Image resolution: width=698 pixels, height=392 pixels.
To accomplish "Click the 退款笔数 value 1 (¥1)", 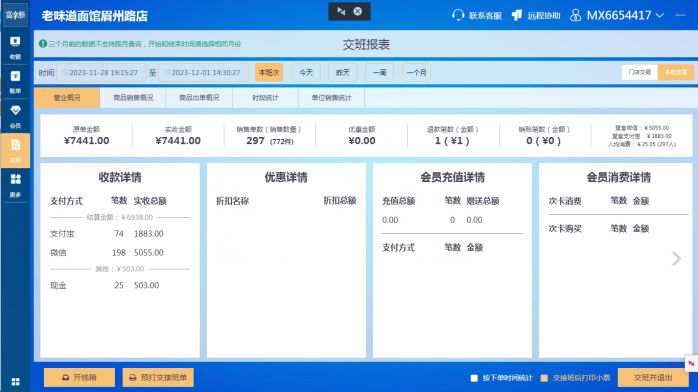I will (x=452, y=141).
